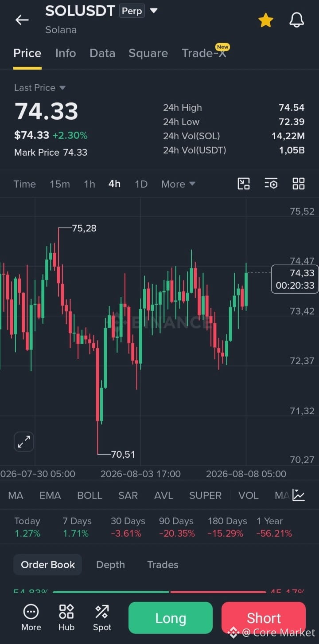
Task: Click the current price tag 74,33
Action: pyautogui.click(x=295, y=279)
